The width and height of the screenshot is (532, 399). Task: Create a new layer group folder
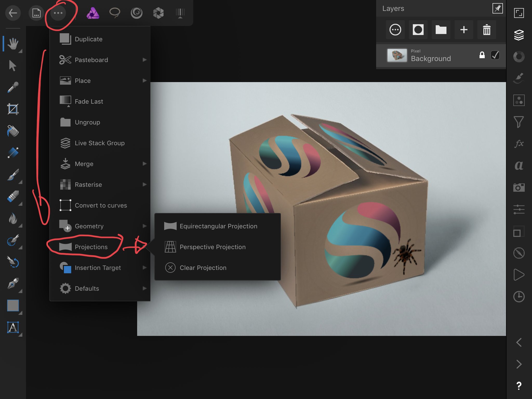coord(441,30)
